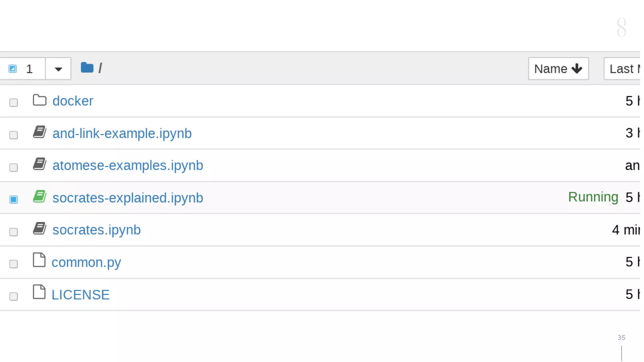Check the docker folder checkbox

14,102
